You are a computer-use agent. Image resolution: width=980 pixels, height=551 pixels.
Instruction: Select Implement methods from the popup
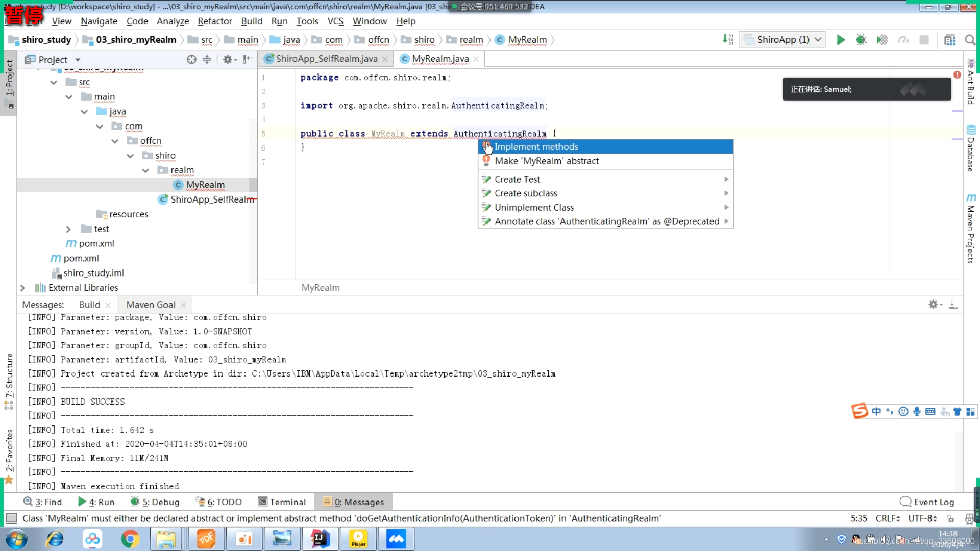605,147
